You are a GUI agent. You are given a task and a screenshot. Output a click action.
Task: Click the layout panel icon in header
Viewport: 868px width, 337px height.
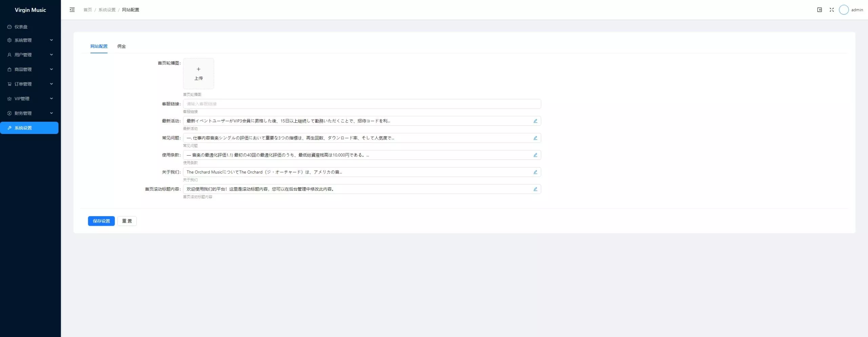click(819, 10)
